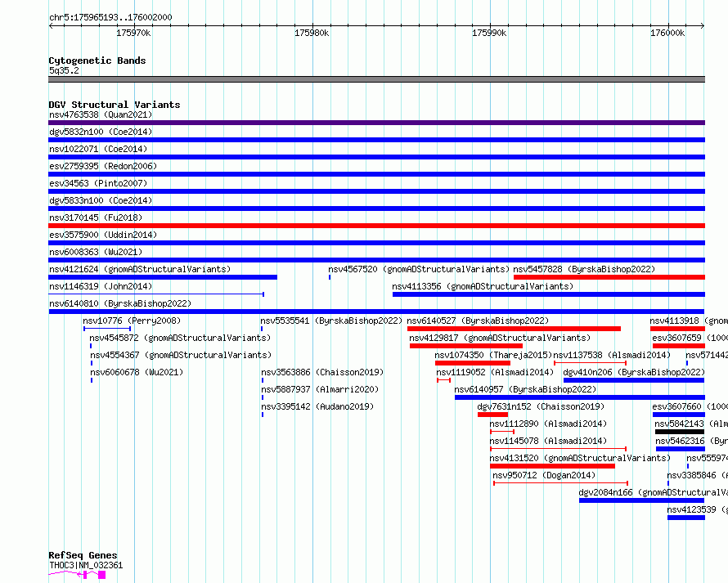Click the nsv6140527 (ByrskaBishop2022) label
The height and width of the screenshot is (583, 728).
pyautogui.click(x=479, y=321)
